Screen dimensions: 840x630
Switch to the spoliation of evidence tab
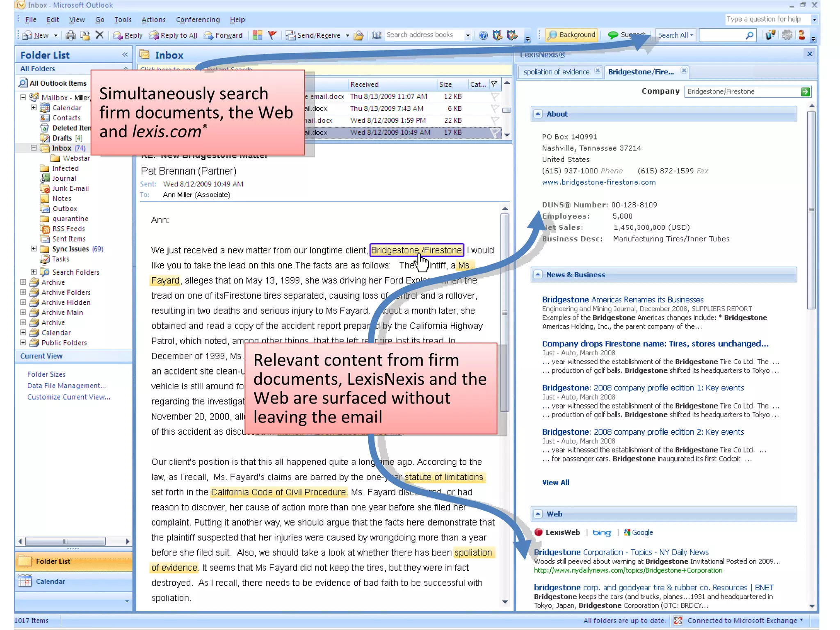click(x=556, y=72)
